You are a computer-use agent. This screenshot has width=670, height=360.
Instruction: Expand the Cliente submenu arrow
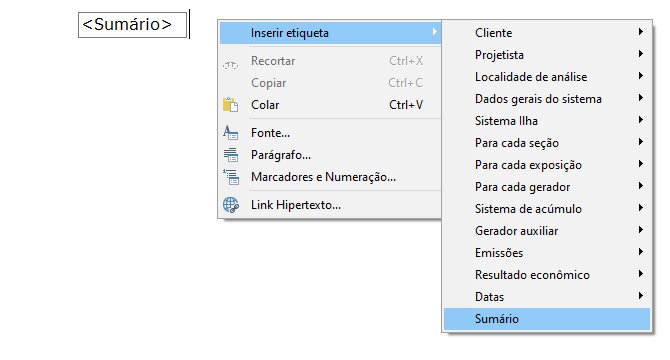tap(641, 32)
